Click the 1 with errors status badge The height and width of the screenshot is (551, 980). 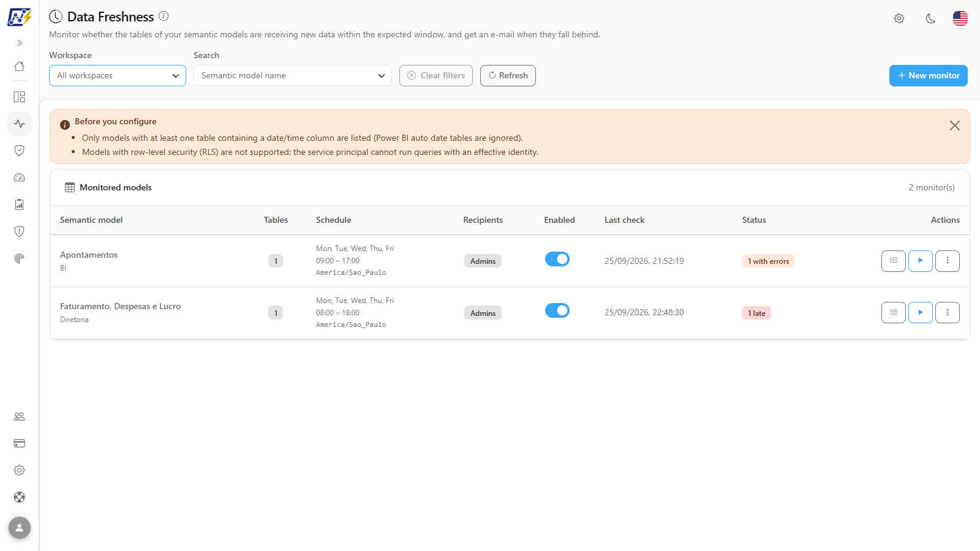click(768, 261)
